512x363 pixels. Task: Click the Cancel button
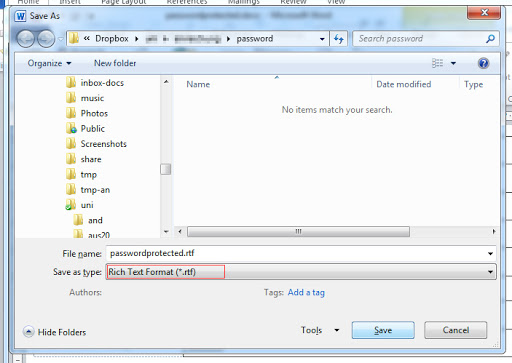tap(456, 330)
